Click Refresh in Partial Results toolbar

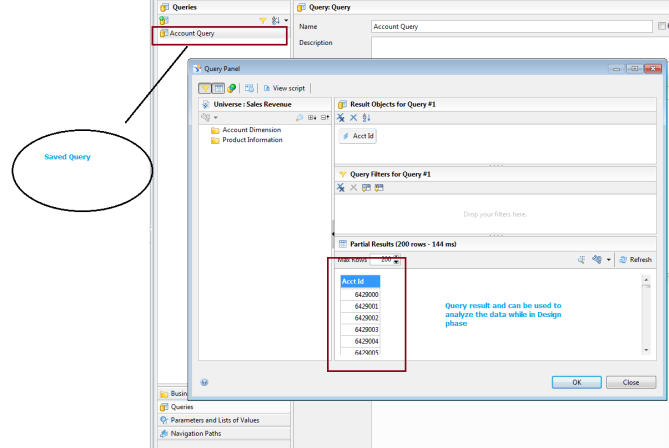(635, 259)
